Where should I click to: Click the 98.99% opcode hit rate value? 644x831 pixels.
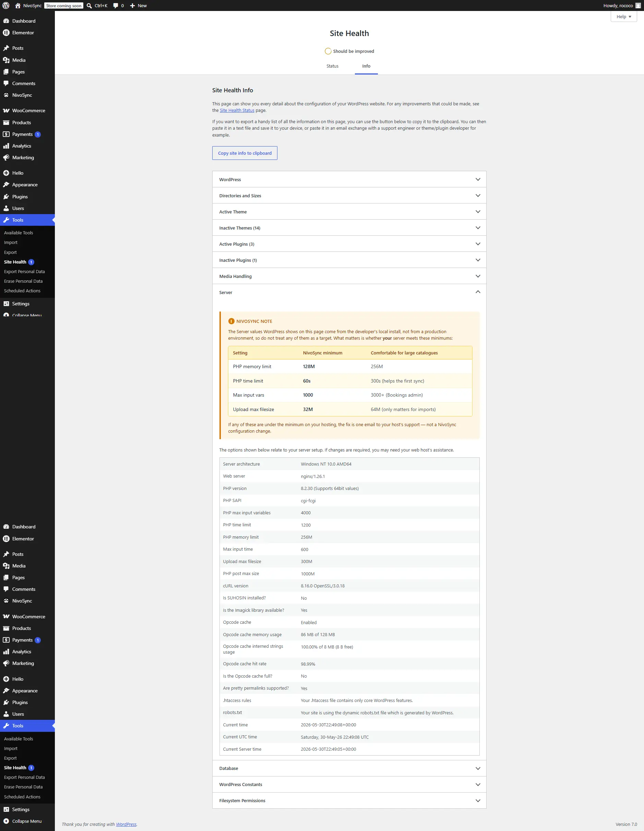[x=308, y=664]
